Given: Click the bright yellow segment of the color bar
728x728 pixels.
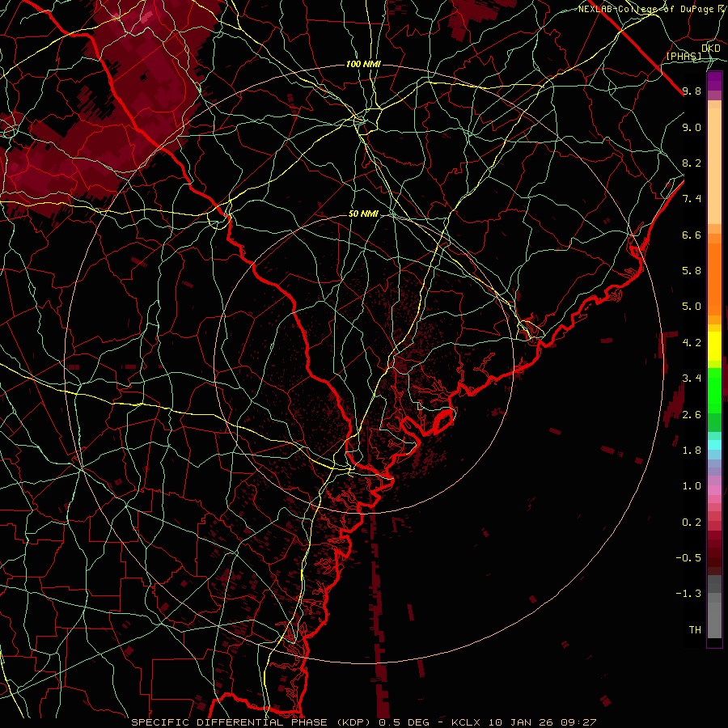Looking at the screenshot, I should [x=714, y=346].
